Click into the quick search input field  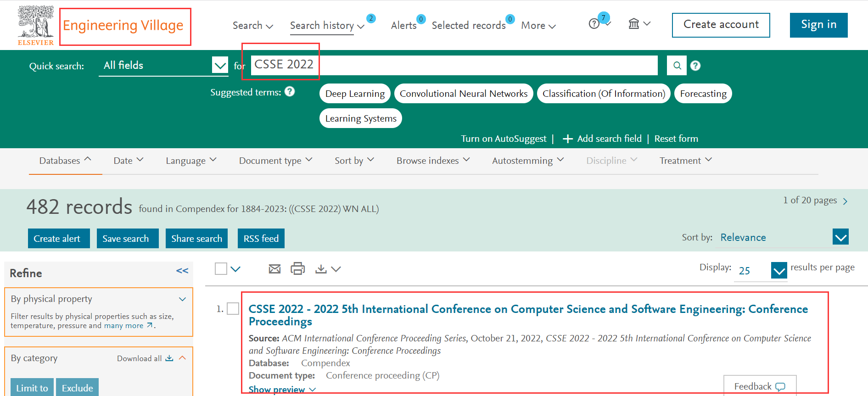454,65
